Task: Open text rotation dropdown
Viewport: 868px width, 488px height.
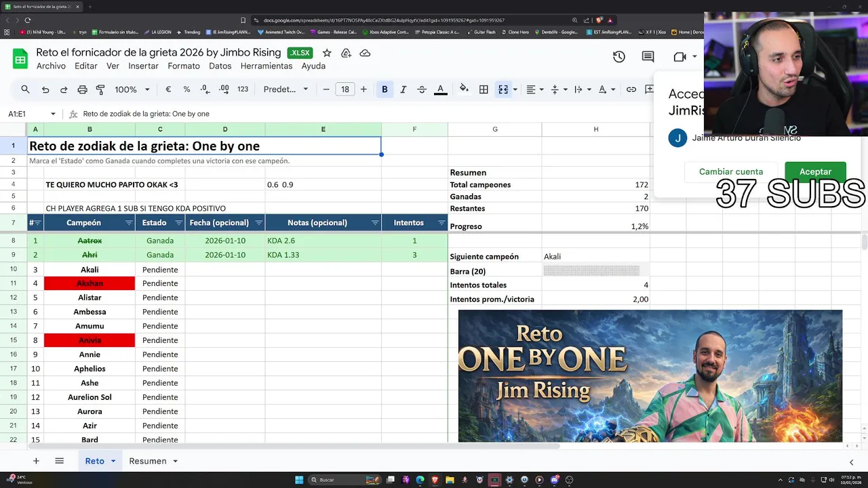Action: click(606, 89)
